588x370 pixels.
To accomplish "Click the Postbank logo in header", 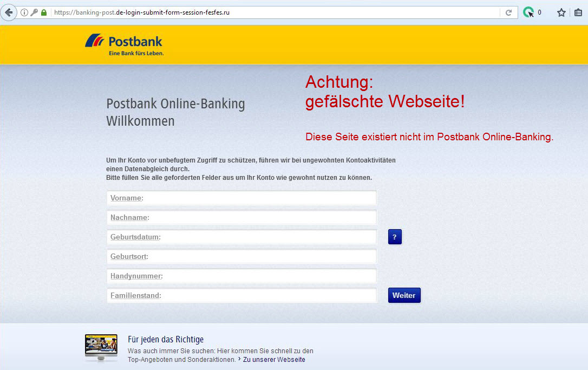I will click(x=124, y=44).
